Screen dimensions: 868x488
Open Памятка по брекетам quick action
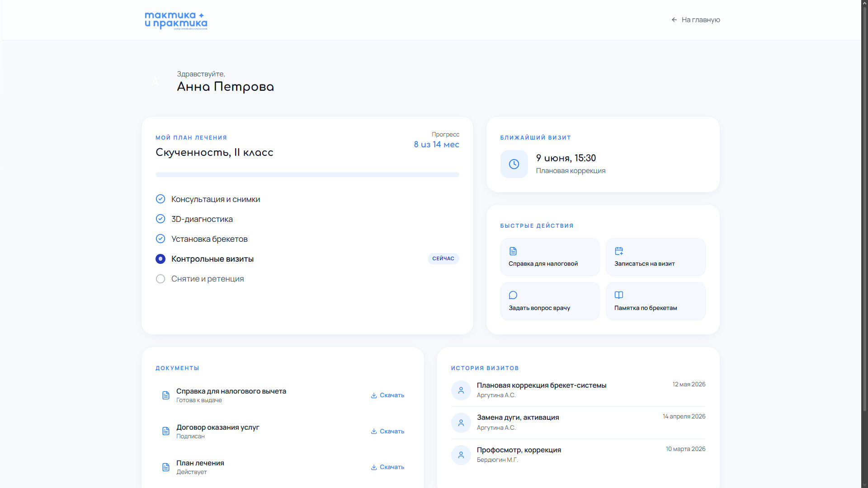coord(656,301)
